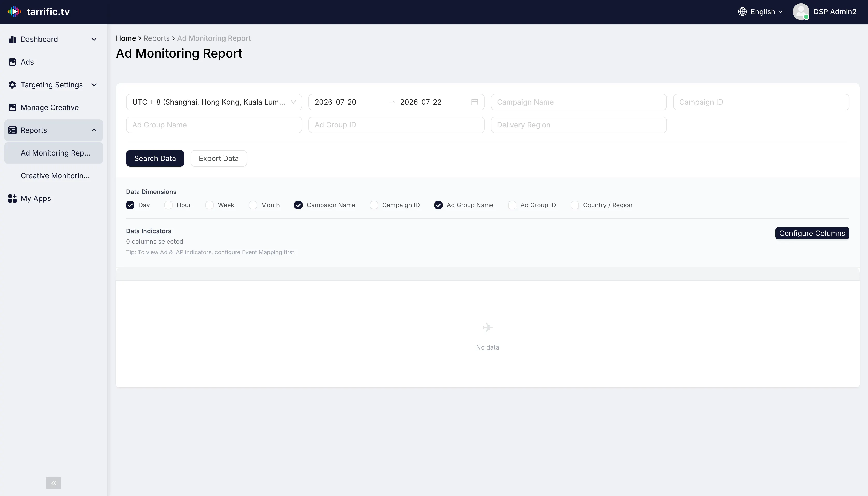Viewport: 868px width, 496px height.
Task: Click the DSP Admin2 avatar
Action: [x=801, y=12]
